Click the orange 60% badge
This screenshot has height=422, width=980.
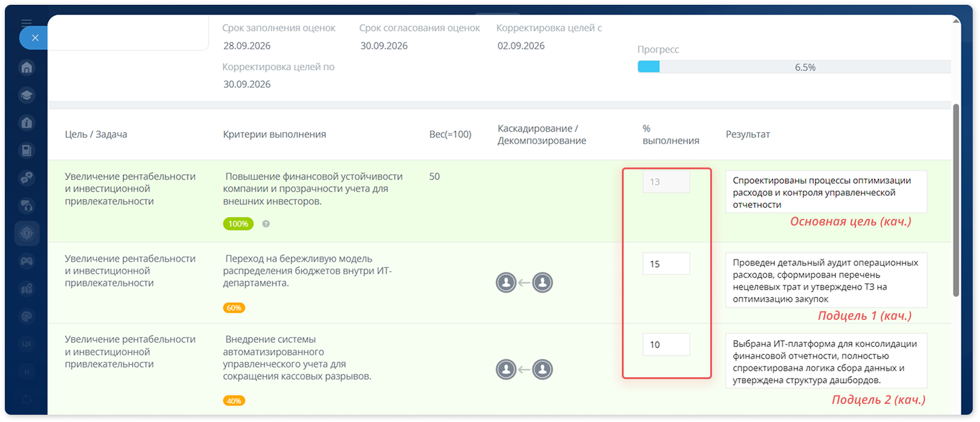point(234,308)
